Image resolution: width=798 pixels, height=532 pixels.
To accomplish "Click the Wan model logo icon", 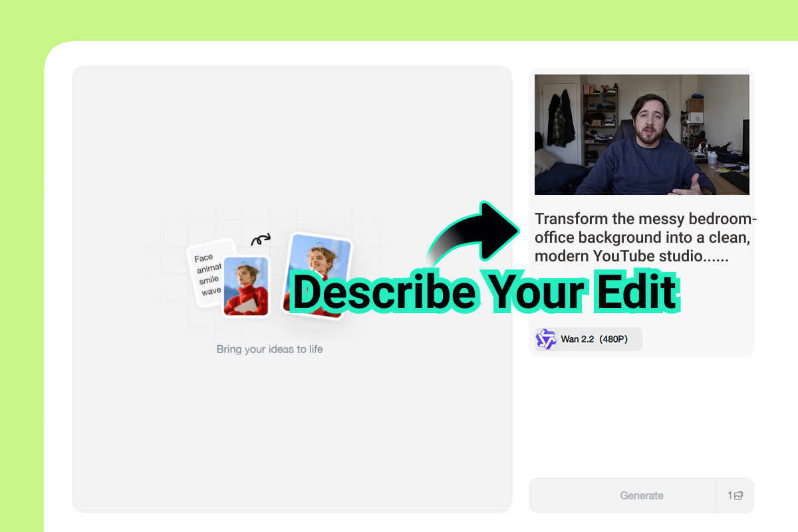I will click(546, 339).
